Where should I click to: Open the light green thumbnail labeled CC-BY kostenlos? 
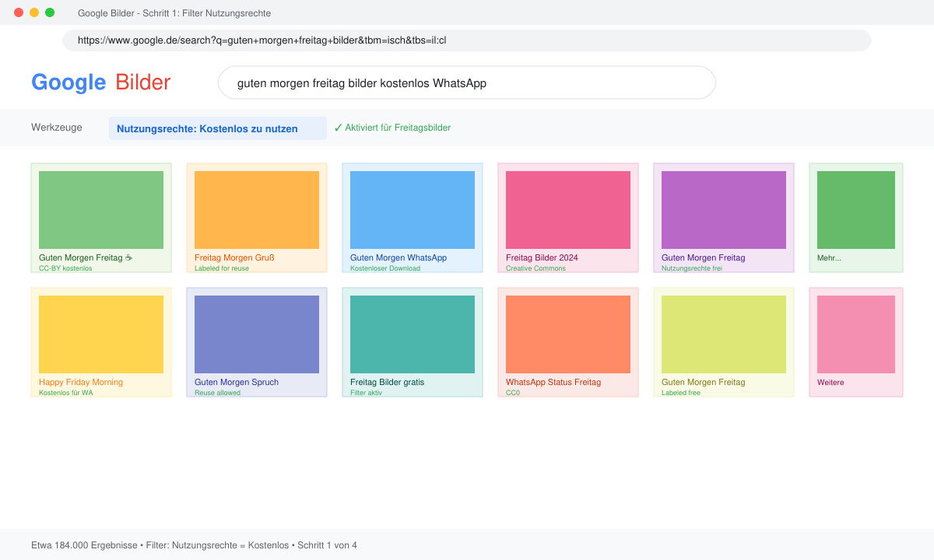[x=101, y=210]
